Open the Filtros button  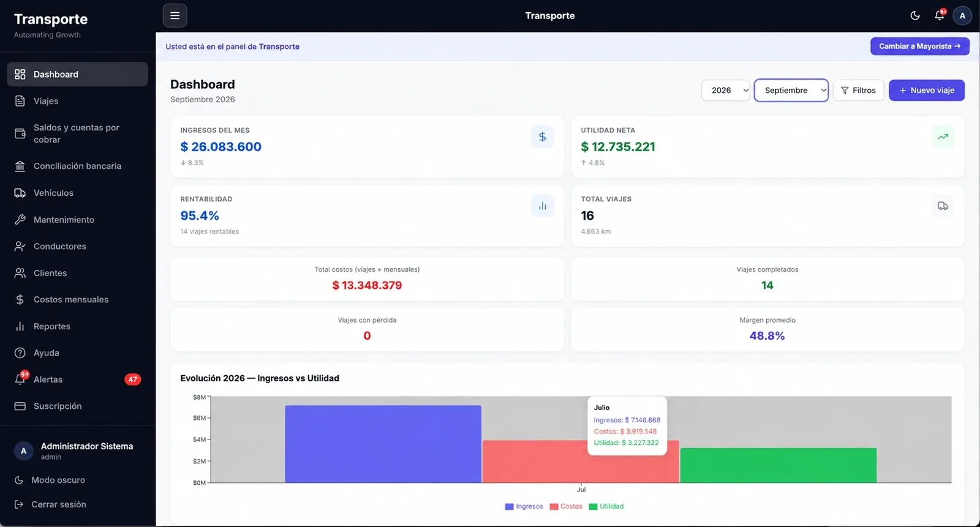(x=858, y=91)
